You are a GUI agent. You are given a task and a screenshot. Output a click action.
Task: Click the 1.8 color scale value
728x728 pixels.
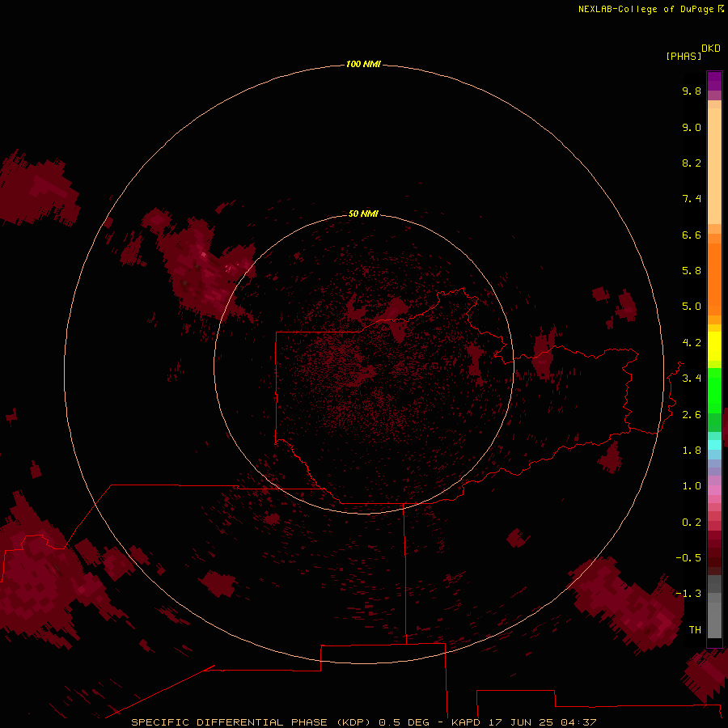pyautogui.click(x=692, y=451)
